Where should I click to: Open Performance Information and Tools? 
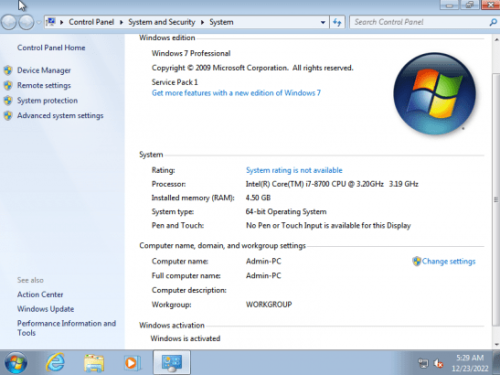pyautogui.click(x=66, y=328)
